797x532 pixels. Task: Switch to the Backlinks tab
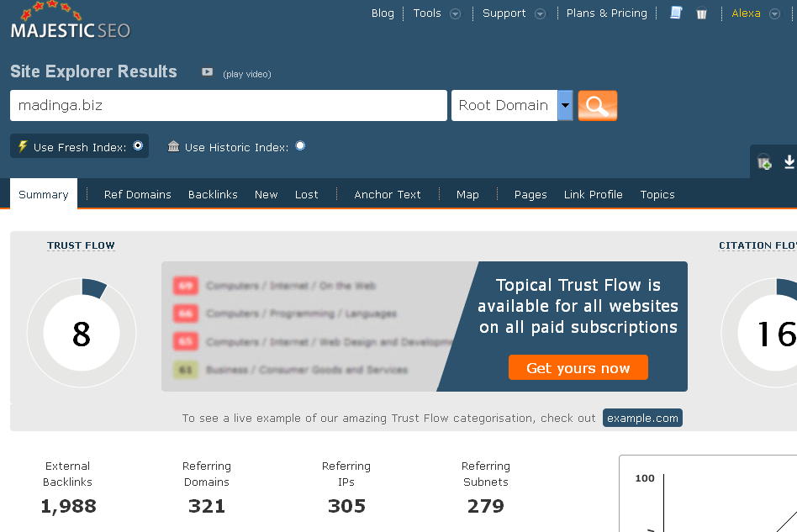click(x=213, y=195)
